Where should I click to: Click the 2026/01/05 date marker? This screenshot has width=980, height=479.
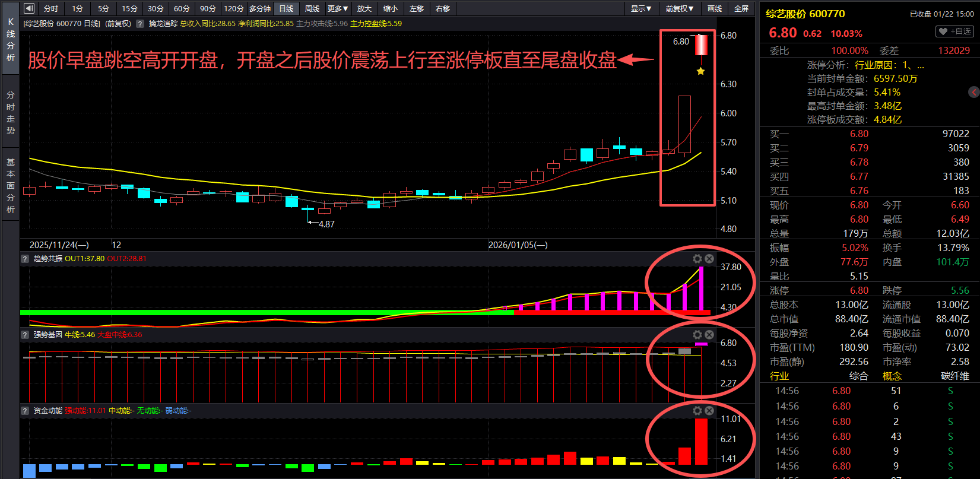point(518,245)
